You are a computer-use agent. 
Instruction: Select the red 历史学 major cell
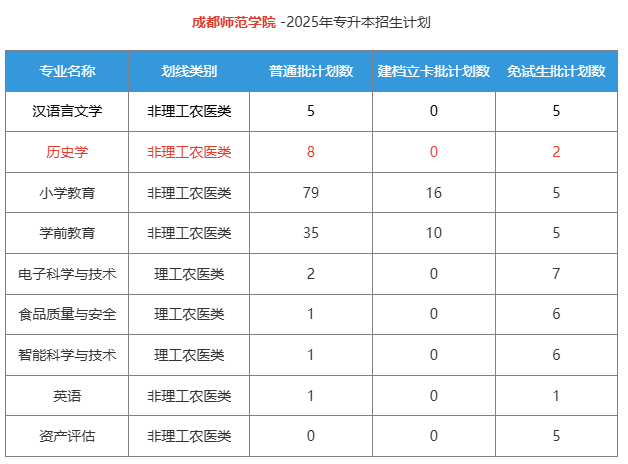67,152
